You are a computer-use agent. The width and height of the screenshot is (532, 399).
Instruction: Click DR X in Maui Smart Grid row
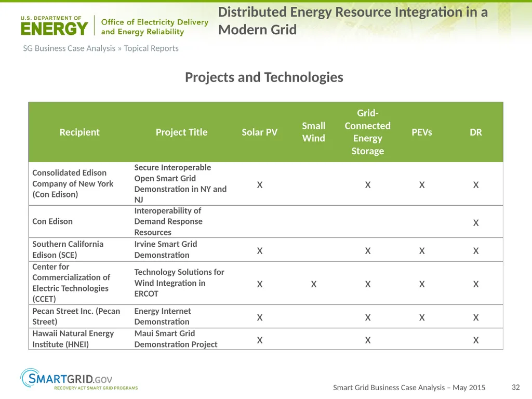pos(476,340)
